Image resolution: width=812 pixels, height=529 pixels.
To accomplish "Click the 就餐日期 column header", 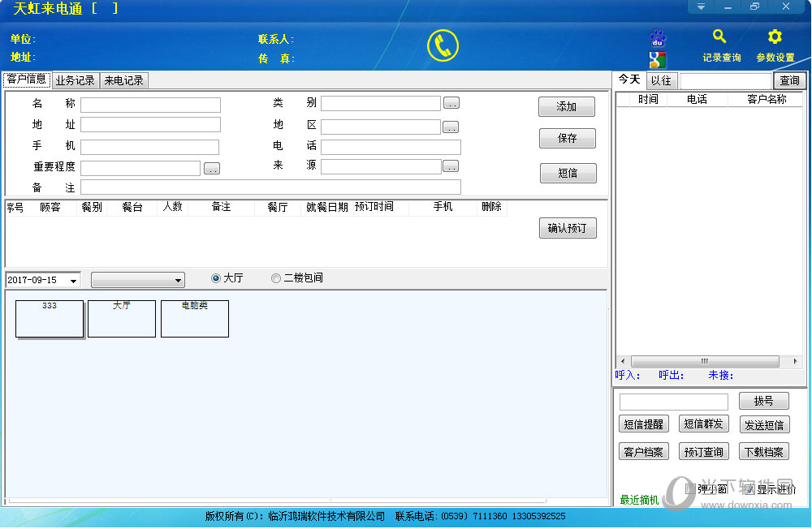I will [x=326, y=208].
